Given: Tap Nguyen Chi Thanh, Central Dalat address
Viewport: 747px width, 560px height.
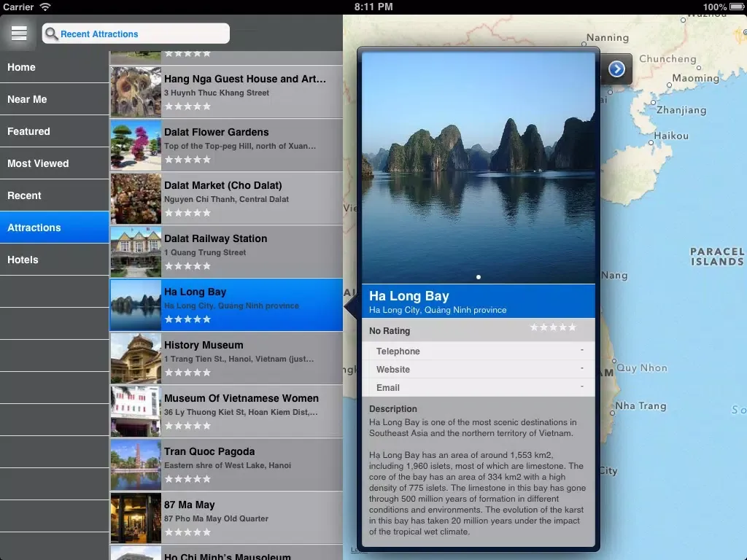Looking at the screenshot, I should coord(226,199).
